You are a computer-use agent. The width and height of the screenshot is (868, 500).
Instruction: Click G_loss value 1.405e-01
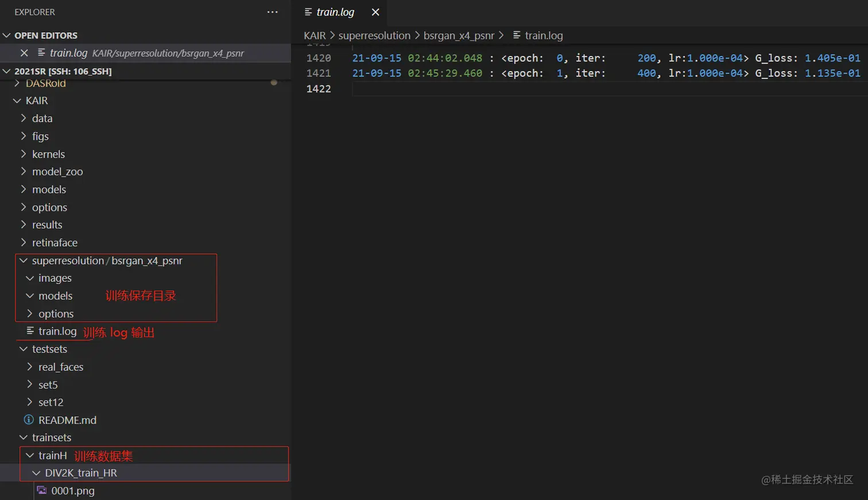pos(832,58)
